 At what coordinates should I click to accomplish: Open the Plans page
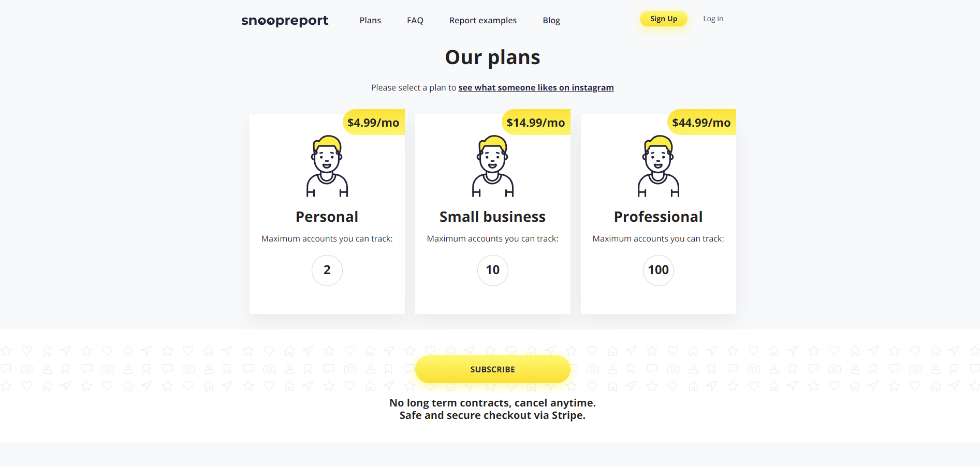tap(370, 20)
